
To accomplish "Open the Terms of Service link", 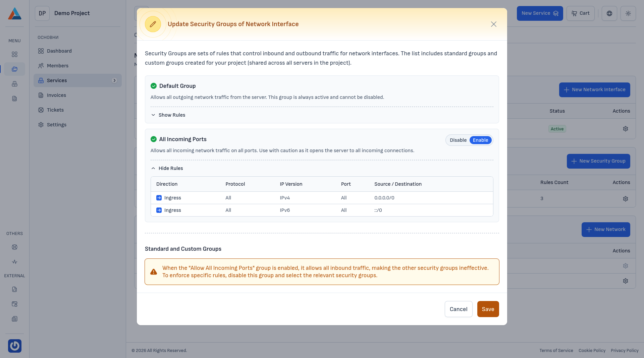I will tap(556, 350).
